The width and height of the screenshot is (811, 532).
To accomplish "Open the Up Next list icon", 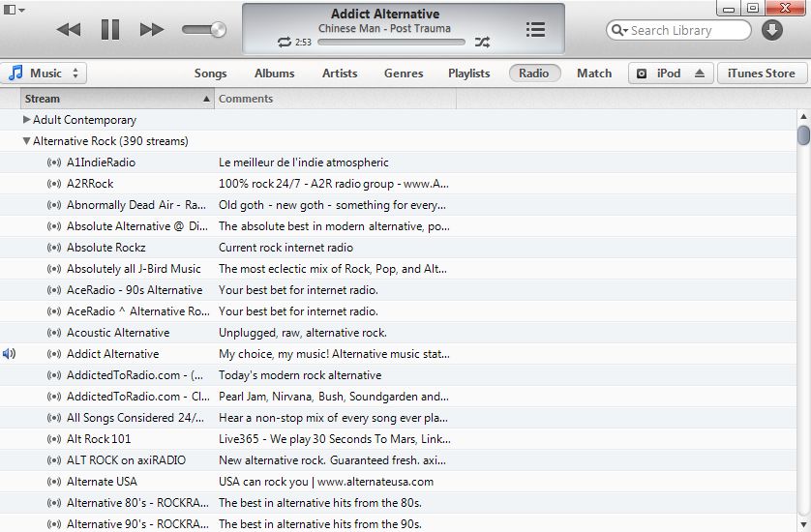I will click(x=535, y=30).
